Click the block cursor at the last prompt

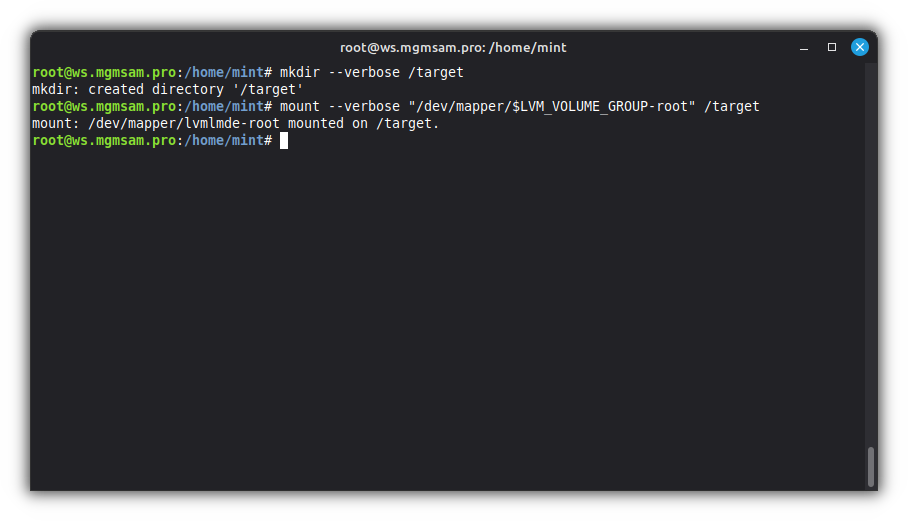[284, 141]
